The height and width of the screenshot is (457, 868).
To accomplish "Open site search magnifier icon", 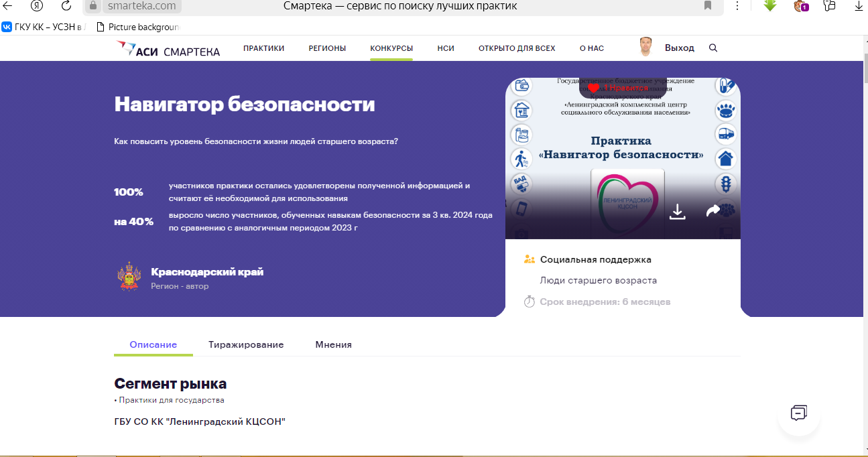I will click(x=713, y=48).
